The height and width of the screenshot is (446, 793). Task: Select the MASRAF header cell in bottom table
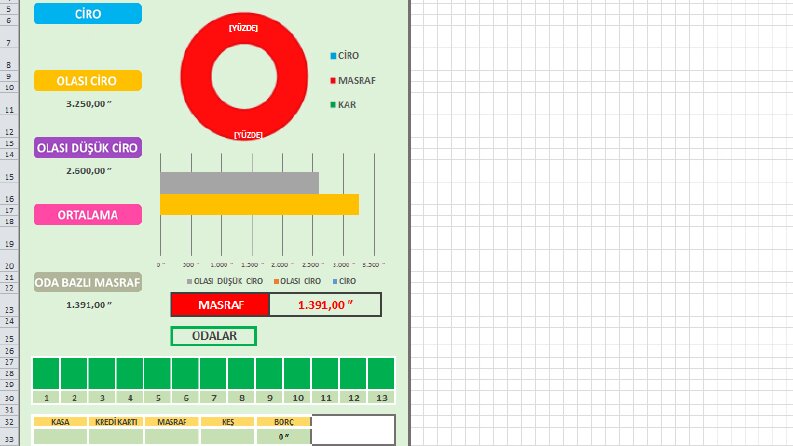(x=172, y=422)
